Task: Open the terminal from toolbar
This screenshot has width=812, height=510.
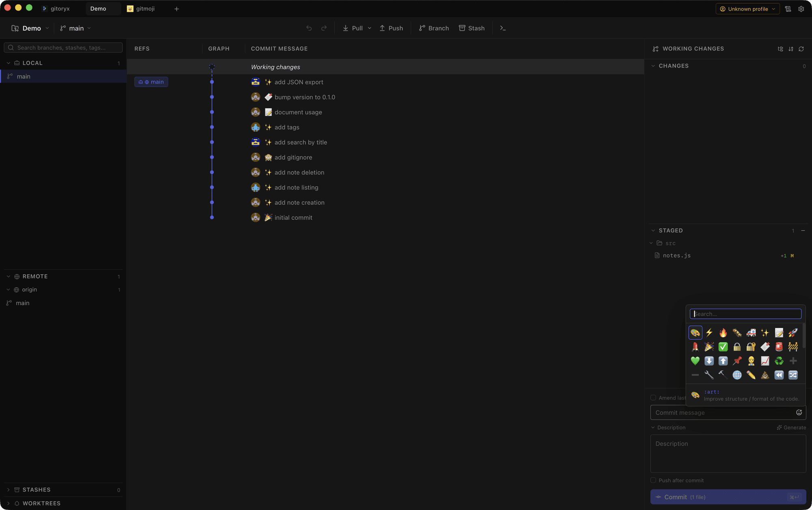Action: (503, 28)
